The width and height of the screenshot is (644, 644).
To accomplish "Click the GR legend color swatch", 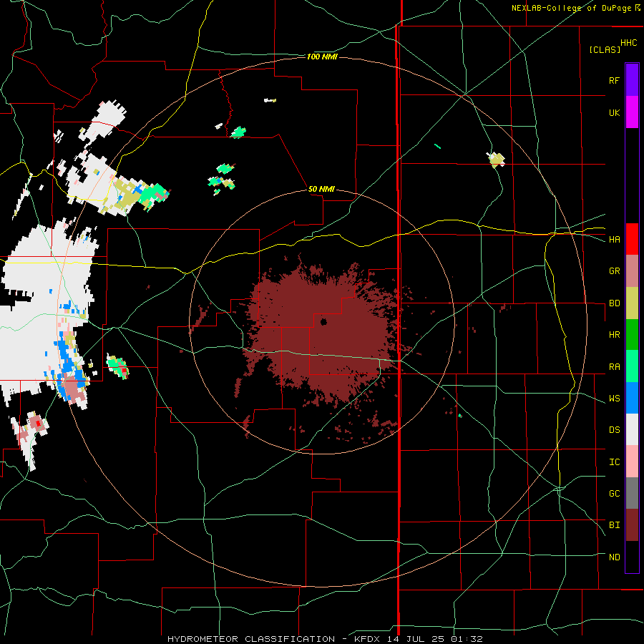I will [x=632, y=271].
